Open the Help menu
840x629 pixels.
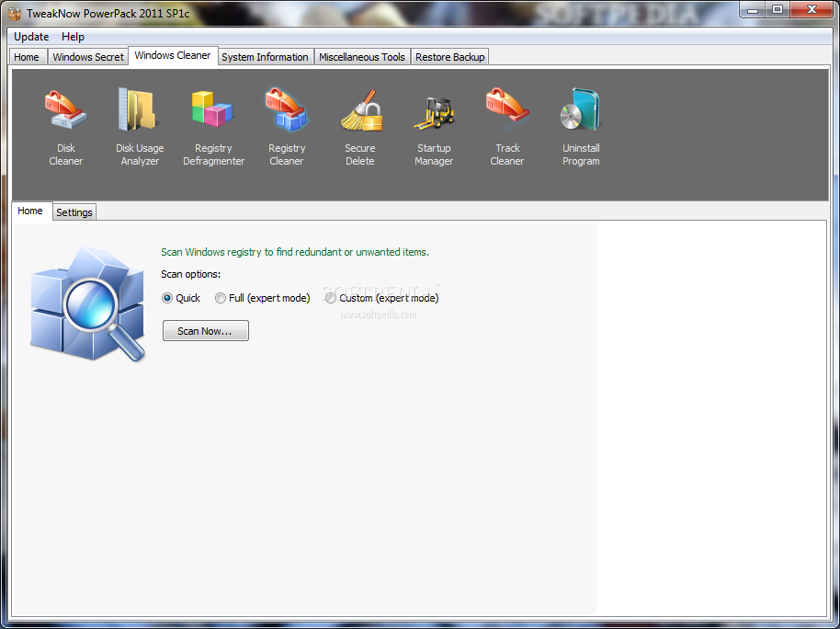pyautogui.click(x=73, y=37)
